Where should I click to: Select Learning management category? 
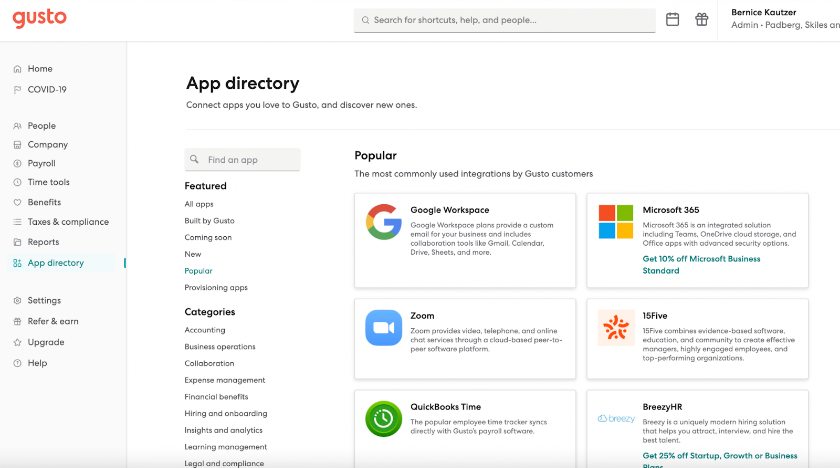pyautogui.click(x=226, y=447)
